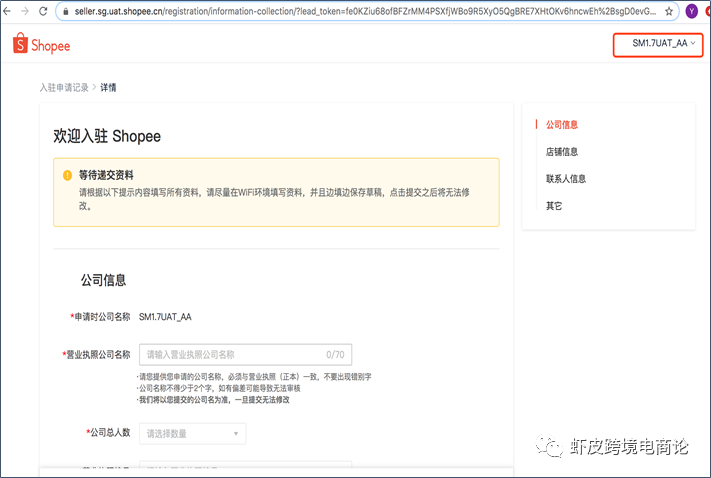Focus the 营业执照公司名称 input field

[245, 355]
